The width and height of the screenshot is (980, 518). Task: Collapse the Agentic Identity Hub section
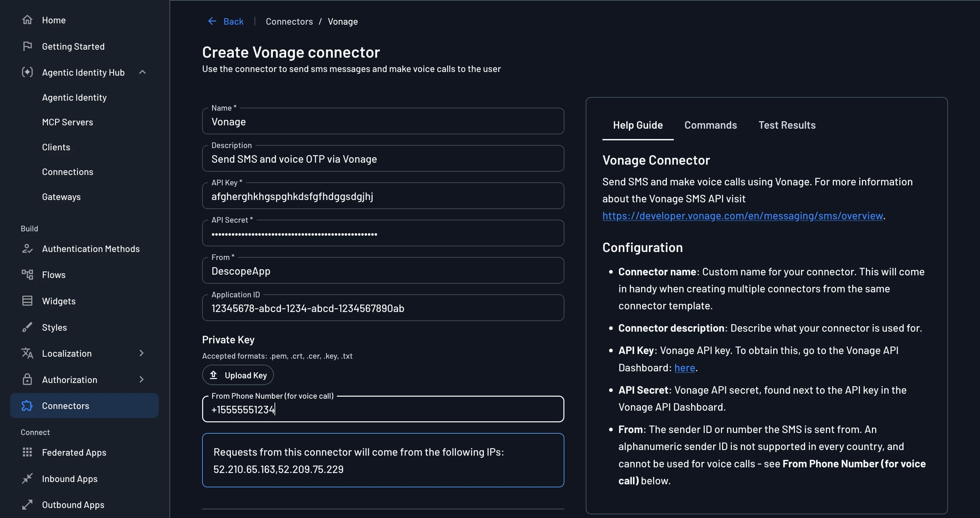coord(142,72)
